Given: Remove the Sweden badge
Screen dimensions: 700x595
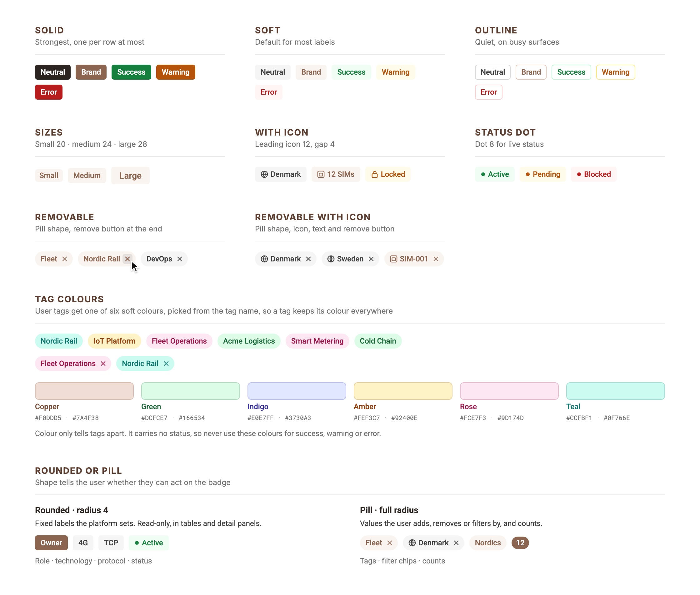Looking at the screenshot, I should click(x=371, y=259).
